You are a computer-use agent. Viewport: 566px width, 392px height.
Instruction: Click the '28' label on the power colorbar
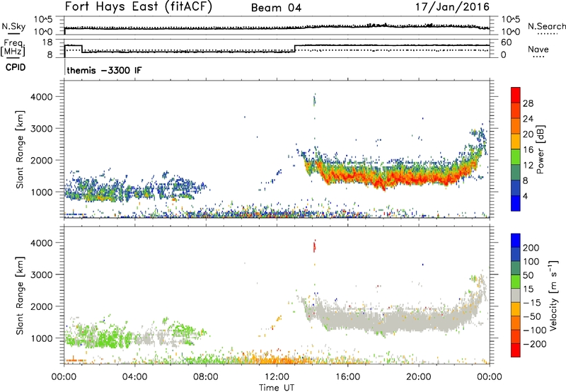point(528,103)
